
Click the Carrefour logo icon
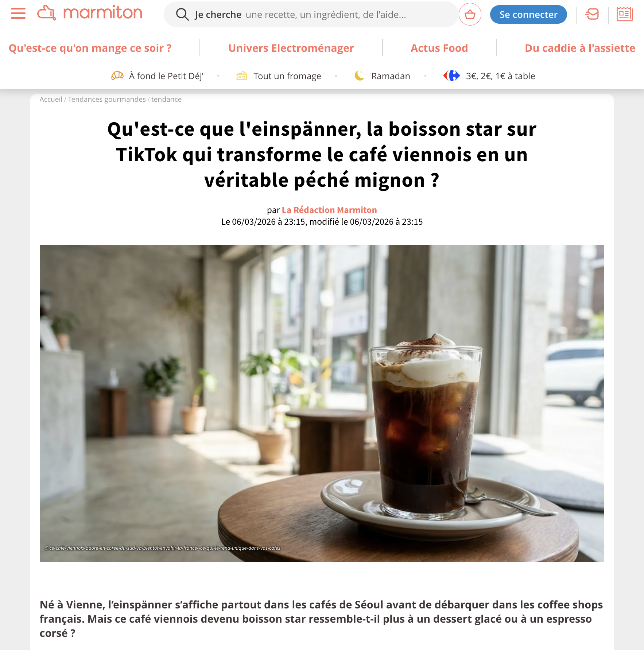pyautogui.click(x=451, y=76)
